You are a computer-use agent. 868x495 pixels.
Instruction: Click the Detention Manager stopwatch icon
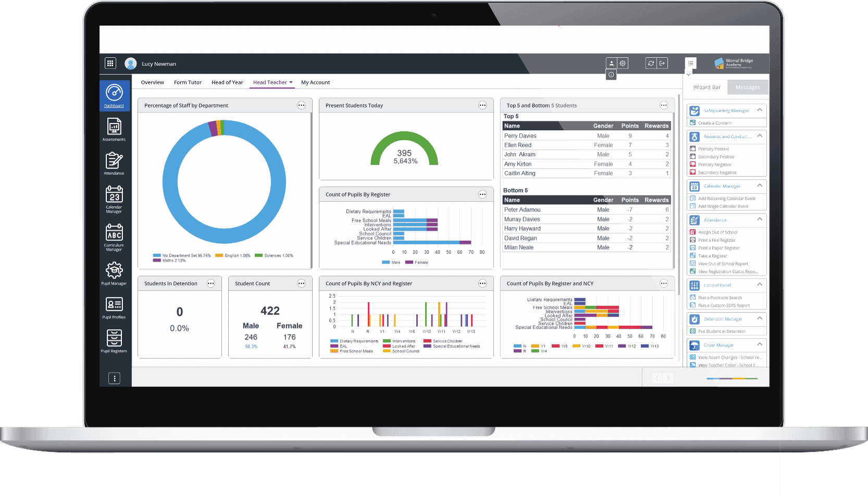click(x=695, y=319)
